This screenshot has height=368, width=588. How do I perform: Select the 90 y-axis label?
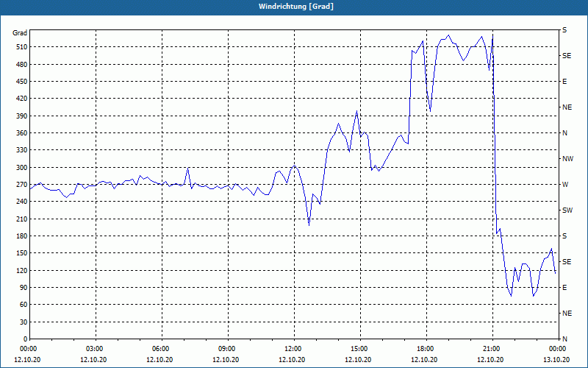(24, 288)
